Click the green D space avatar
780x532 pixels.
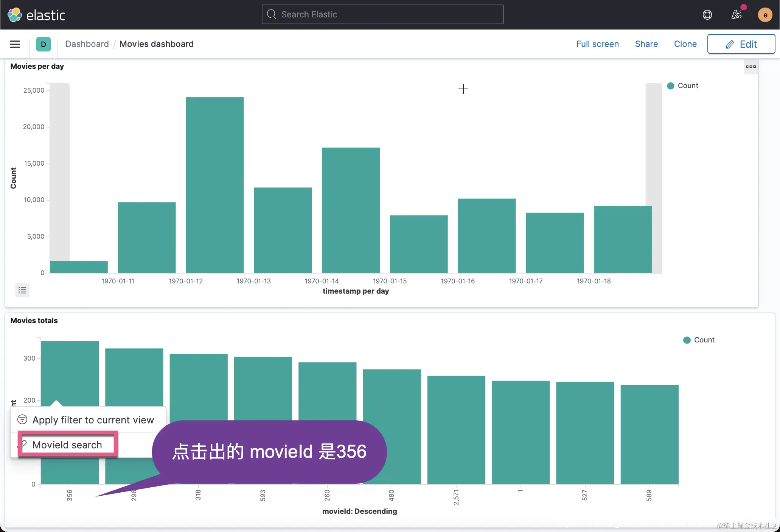[x=44, y=44]
